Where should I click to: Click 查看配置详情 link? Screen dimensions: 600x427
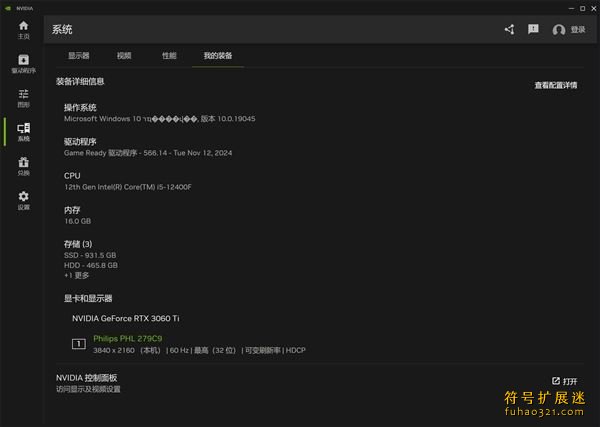click(x=556, y=85)
